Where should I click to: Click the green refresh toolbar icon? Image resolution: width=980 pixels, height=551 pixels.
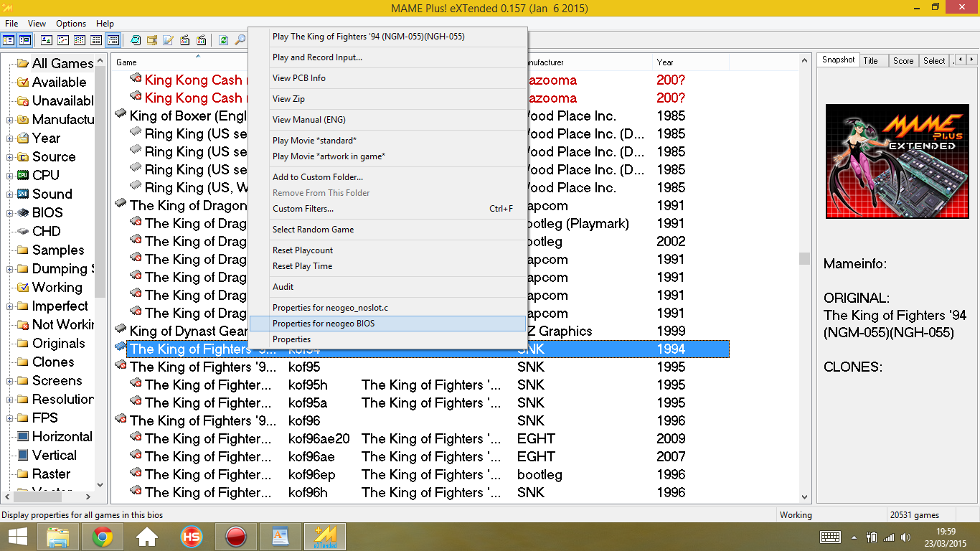pyautogui.click(x=224, y=40)
